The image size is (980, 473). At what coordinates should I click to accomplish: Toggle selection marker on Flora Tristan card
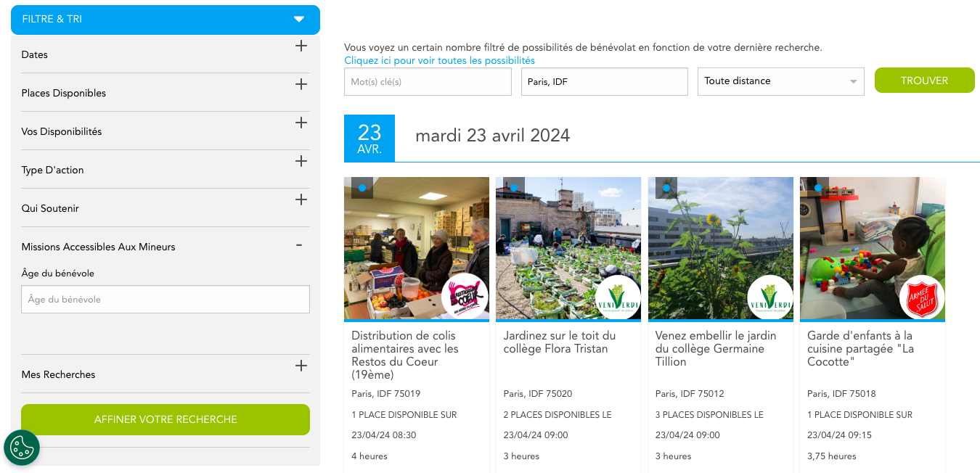(514, 188)
